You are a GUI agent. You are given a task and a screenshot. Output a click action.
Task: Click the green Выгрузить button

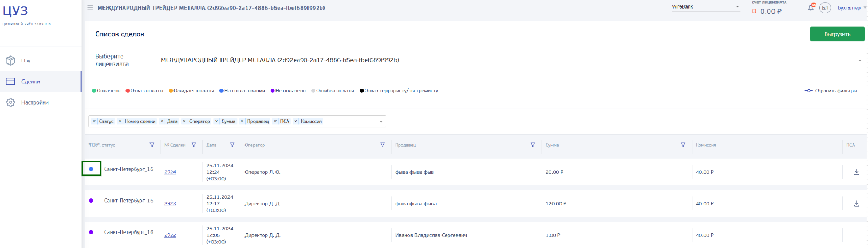837,34
